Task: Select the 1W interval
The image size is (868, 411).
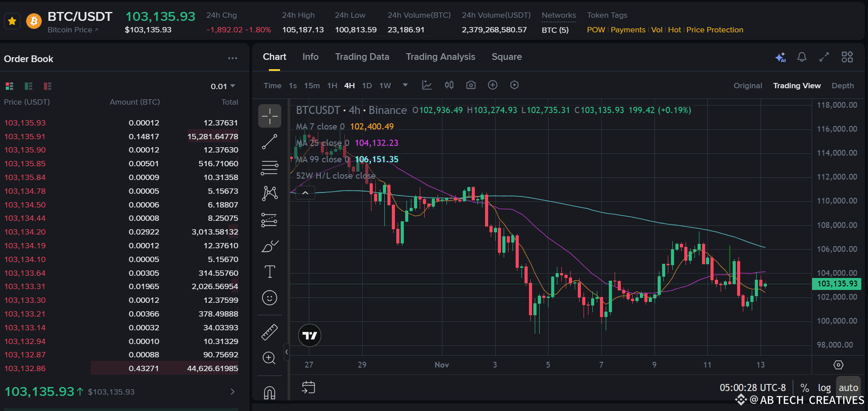Action: coord(385,86)
